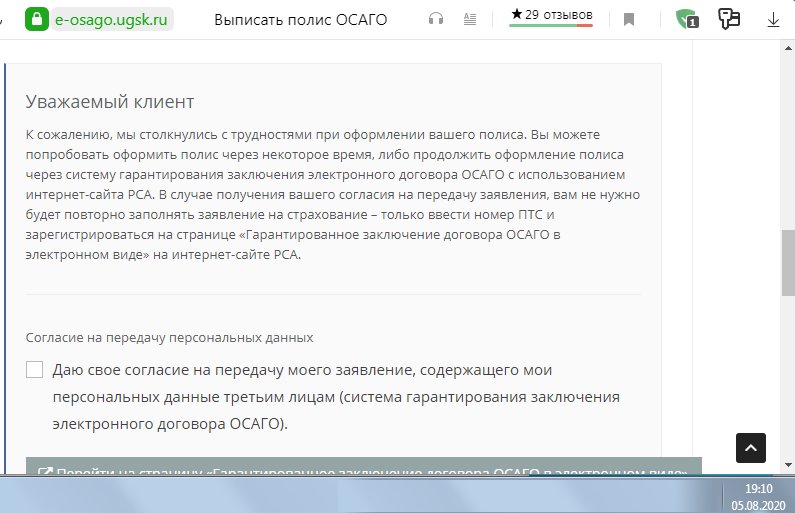The width and height of the screenshot is (795, 513).
Task: Check the personal data consent checkbox
Action: (35, 370)
